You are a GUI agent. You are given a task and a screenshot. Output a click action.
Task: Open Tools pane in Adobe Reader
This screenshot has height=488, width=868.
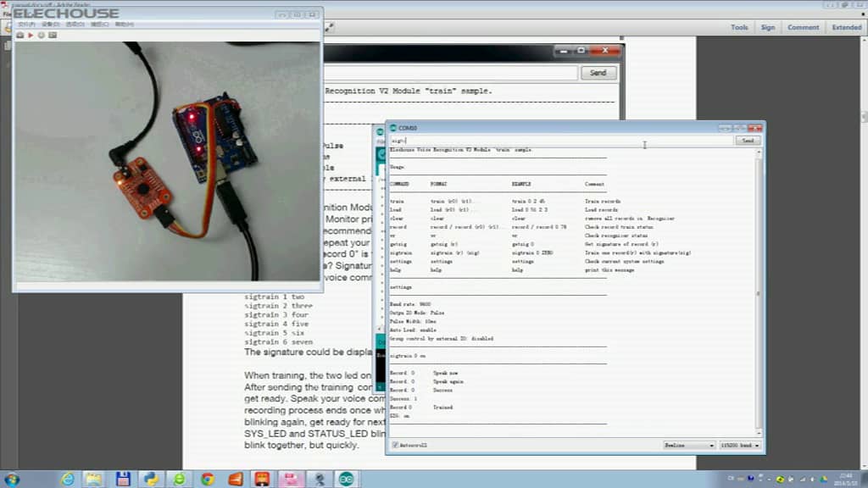click(x=739, y=27)
